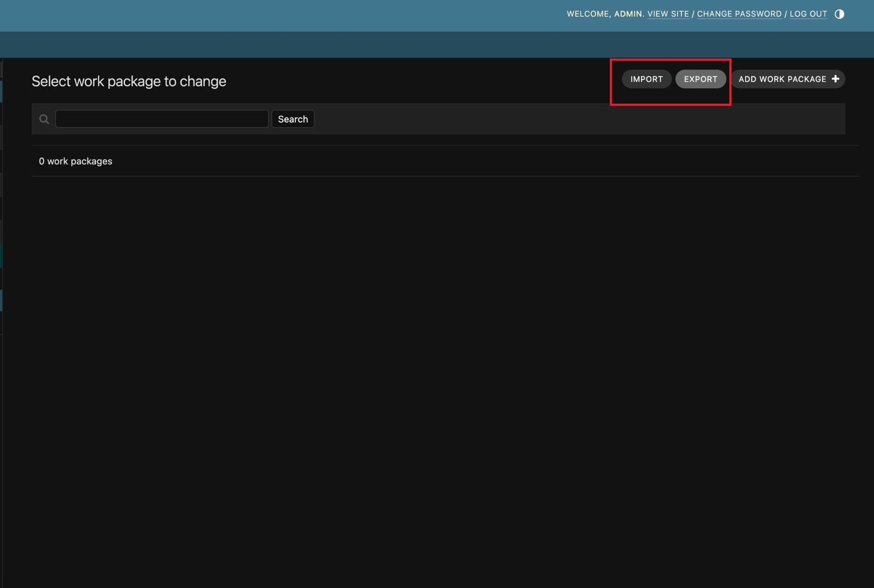Image resolution: width=874 pixels, height=588 pixels.
Task: Toggle the light/dark theme icon
Action: [x=839, y=14]
